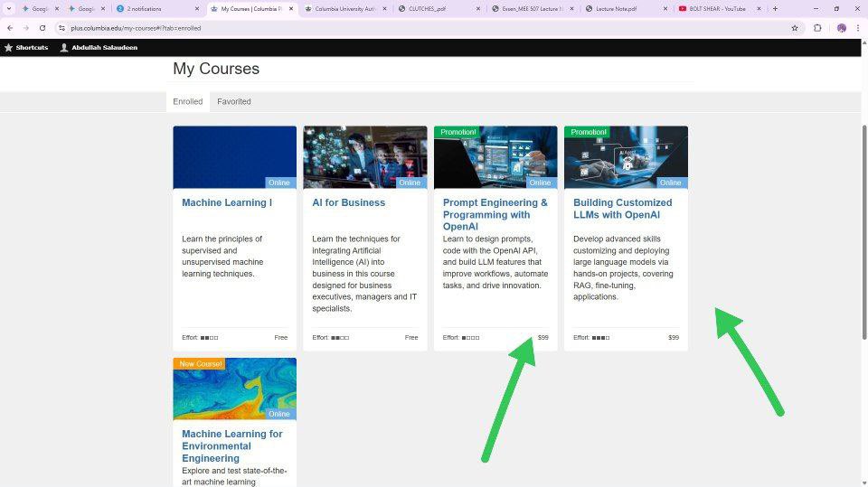Click Machine Learning I blue thumbnail
868x487 pixels.
pos(235,157)
